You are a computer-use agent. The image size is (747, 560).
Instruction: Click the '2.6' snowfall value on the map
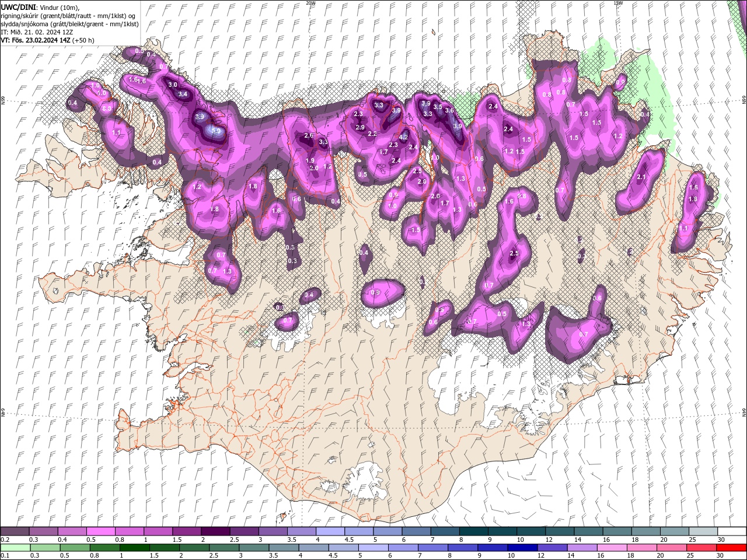pyautogui.click(x=309, y=135)
